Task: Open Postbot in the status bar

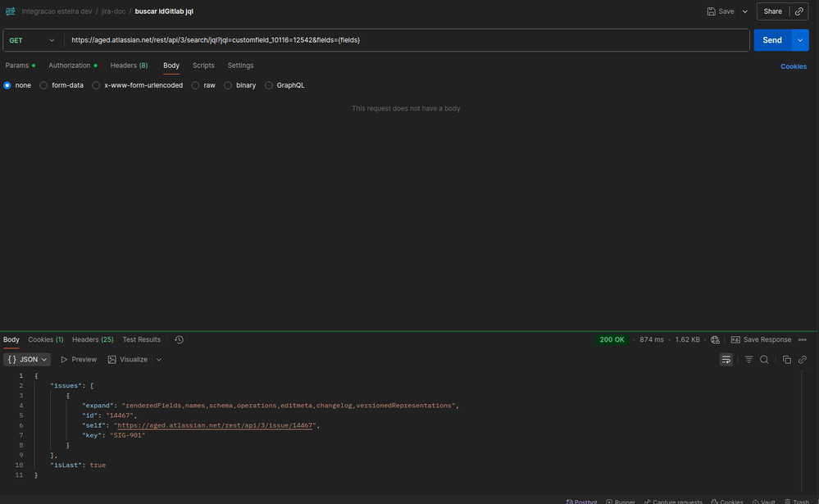Action: [581, 502]
